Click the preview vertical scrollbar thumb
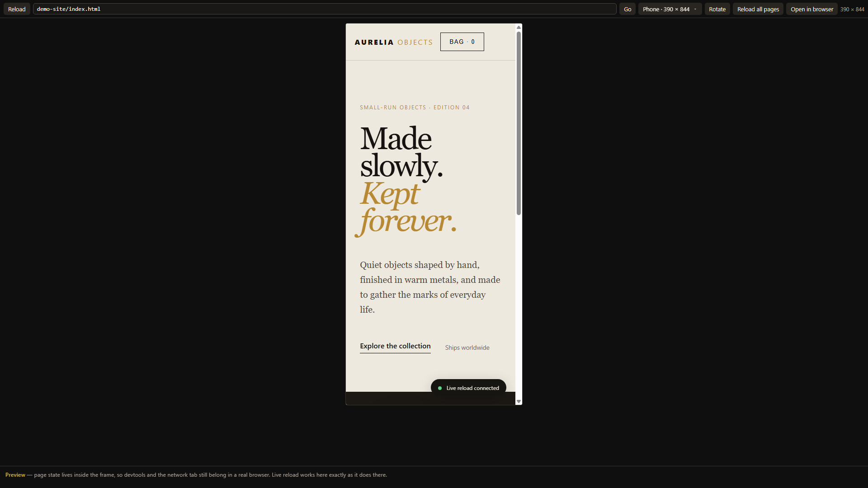Screen dimensions: 868x488 click(x=519, y=123)
